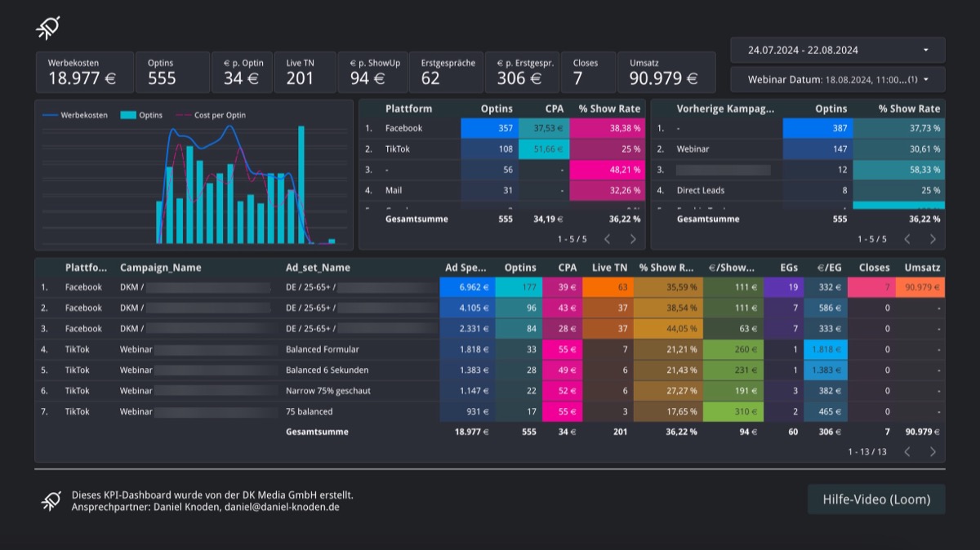The image size is (980, 550).
Task: Click the Facebook 357 Optins colored cell
Action: [489, 128]
